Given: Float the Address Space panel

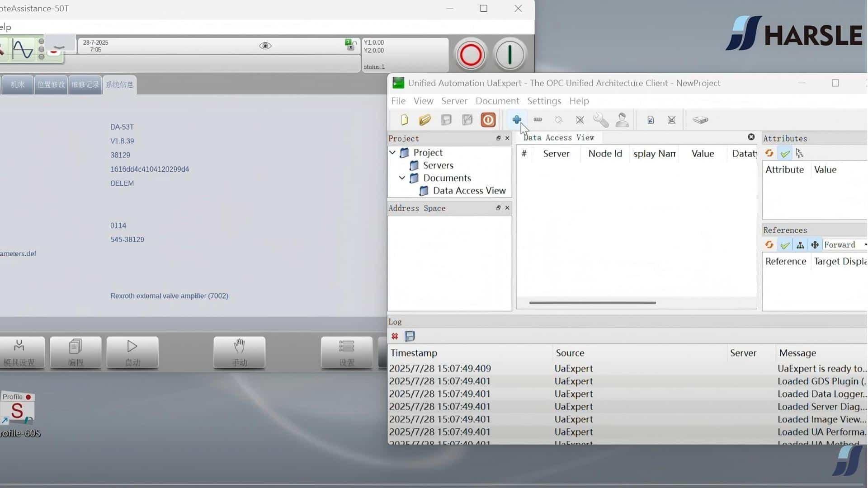Looking at the screenshot, I should [498, 208].
